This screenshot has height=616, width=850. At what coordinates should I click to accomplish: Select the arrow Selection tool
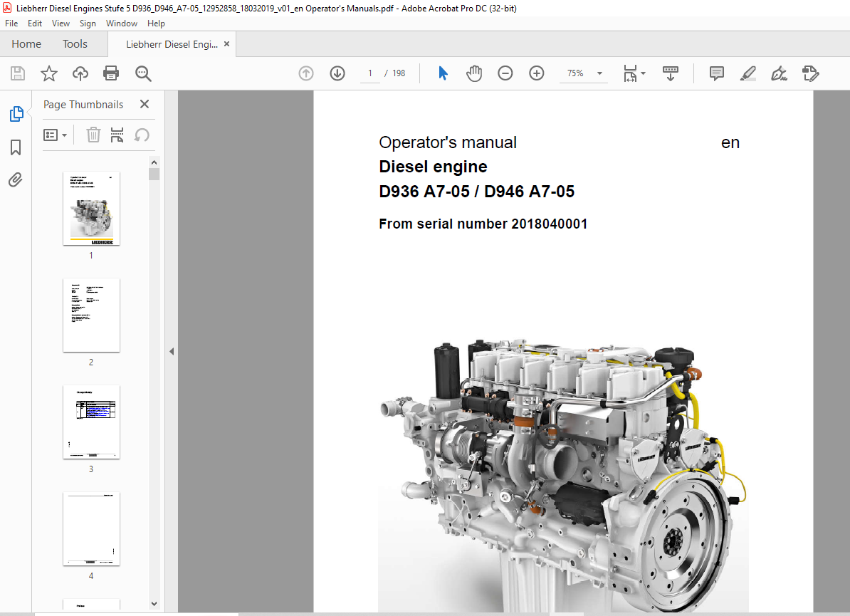tap(443, 73)
